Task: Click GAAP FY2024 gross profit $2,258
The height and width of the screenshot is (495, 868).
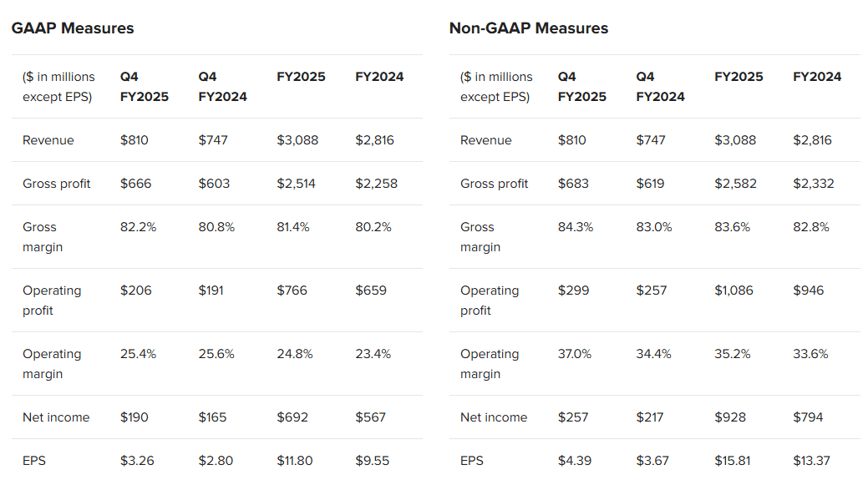Action: point(376,184)
